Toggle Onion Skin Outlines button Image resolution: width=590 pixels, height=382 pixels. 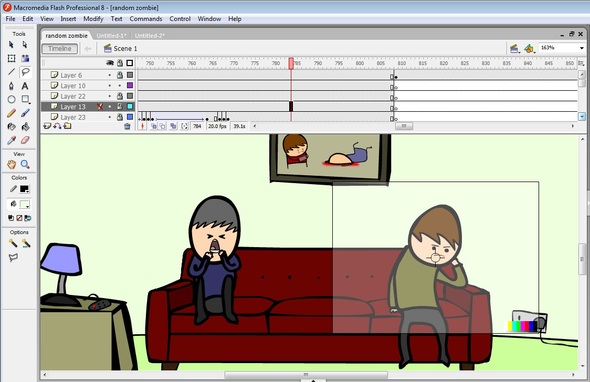(163, 126)
